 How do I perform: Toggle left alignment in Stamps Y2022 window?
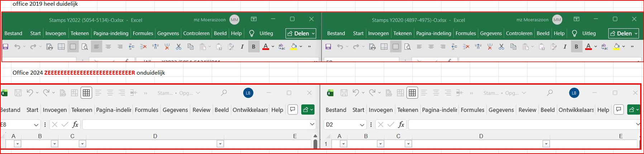pos(96,47)
